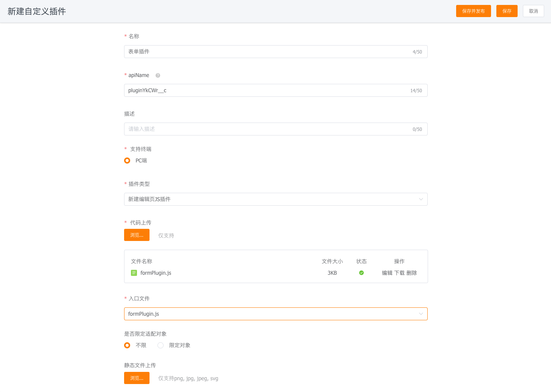Focus the apiName input field

(x=276, y=90)
